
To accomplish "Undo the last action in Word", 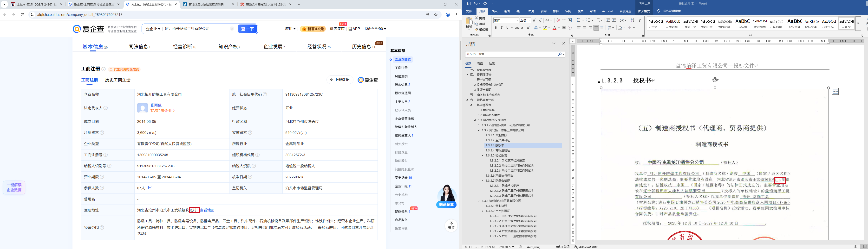I will coord(476,3).
